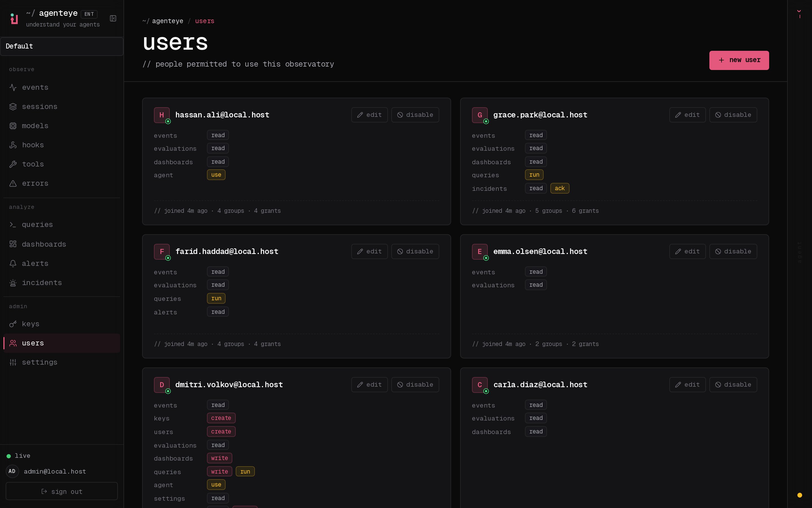Image resolution: width=812 pixels, height=508 pixels.
Task: Disable farid.haddad@local.host user
Action: [x=415, y=251]
